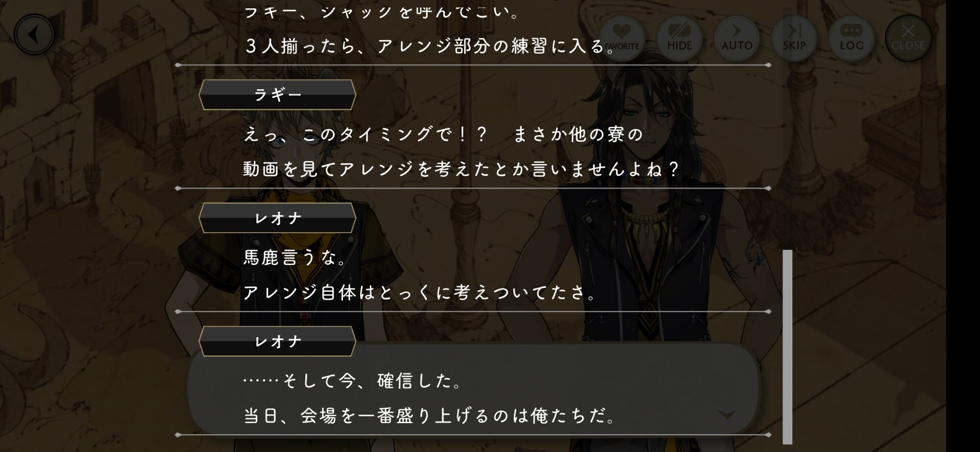Viewport: 980px width, 452px height.
Task: Mark this dialogue as FAVORITE
Action: coord(622,38)
